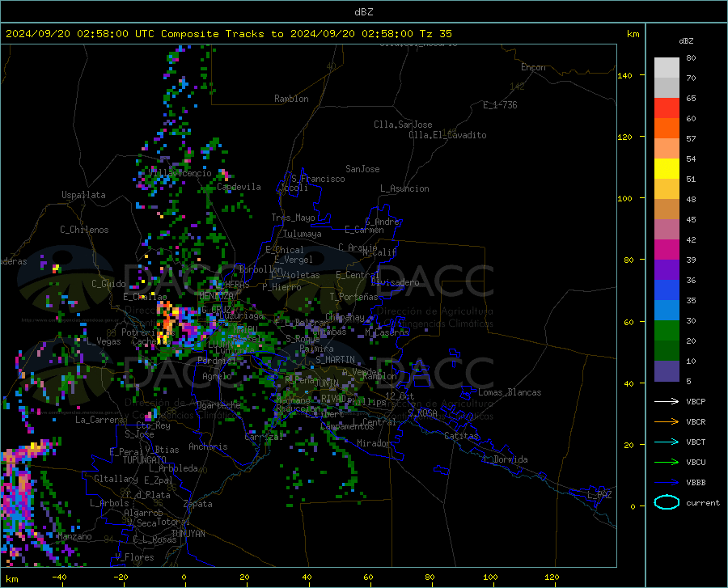This screenshot has width=728, height=588.
Task: Select the red 60–65 dBZ color swatch
Action: click(x=667, y=108)
